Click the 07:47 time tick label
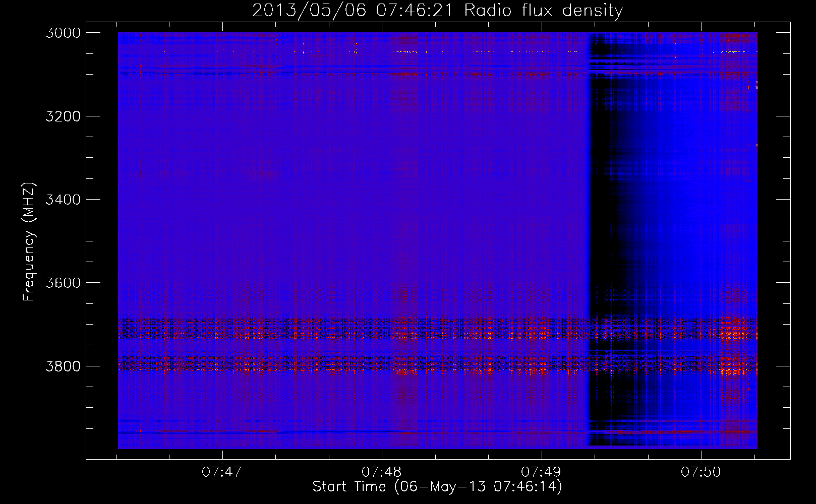 pyautogui.click(x=222, y=472)
